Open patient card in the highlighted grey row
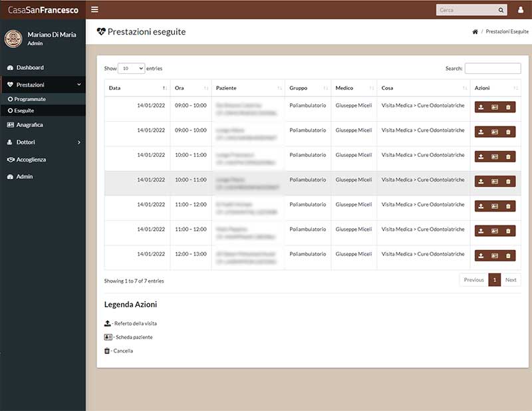 (495, 182)
